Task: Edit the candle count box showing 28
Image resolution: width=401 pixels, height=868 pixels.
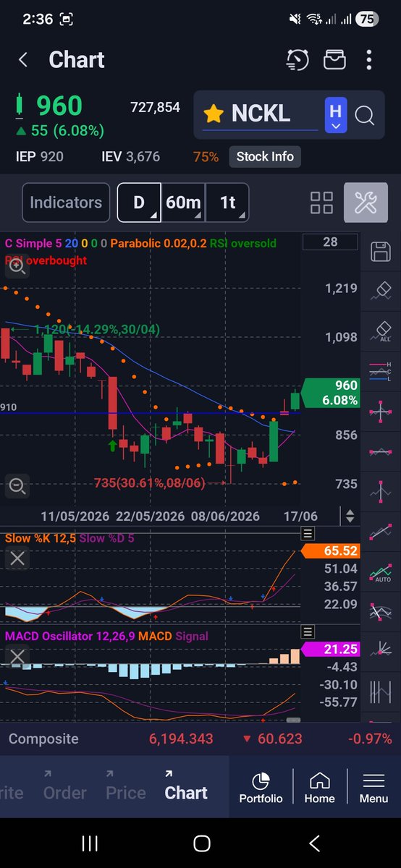Action: pyautogui.click(x=330, y=242)
